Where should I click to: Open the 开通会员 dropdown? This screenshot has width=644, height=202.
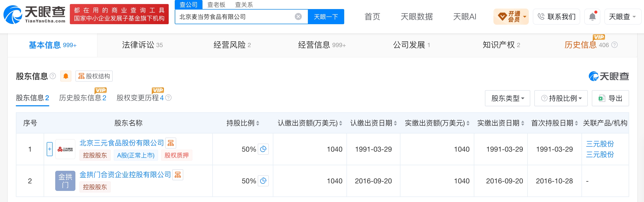click(511, 17)
